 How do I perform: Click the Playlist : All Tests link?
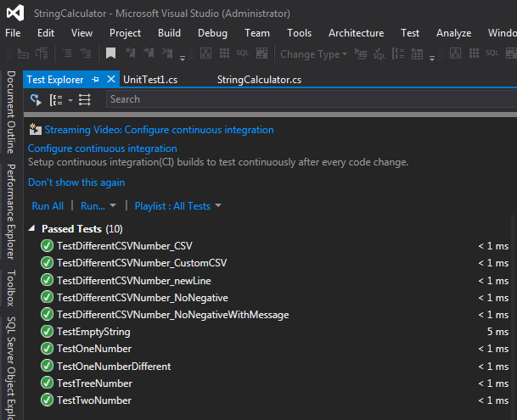pos(172,206)
